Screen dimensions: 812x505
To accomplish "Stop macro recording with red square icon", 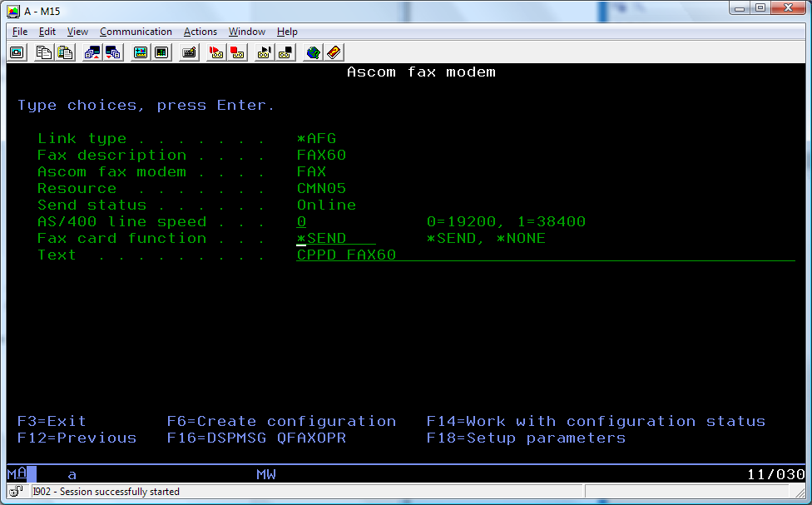I will [237, 52].
